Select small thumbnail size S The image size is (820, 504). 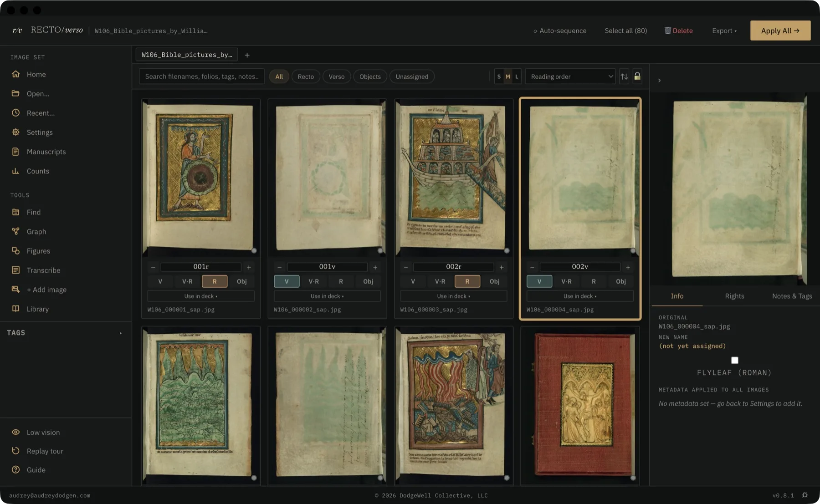tap(499, 76)
